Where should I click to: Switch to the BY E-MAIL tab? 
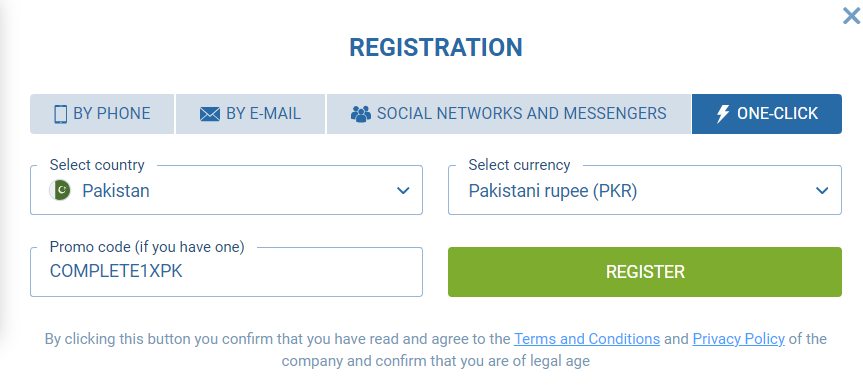coord(250,114)
